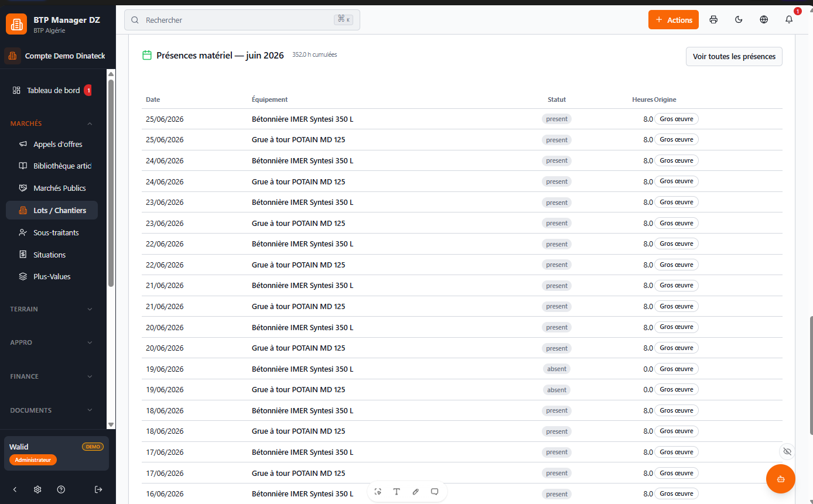Select the text tool in the floating toolbar
The height and width of the screenshot is (504, 813).
click(397, 492)
